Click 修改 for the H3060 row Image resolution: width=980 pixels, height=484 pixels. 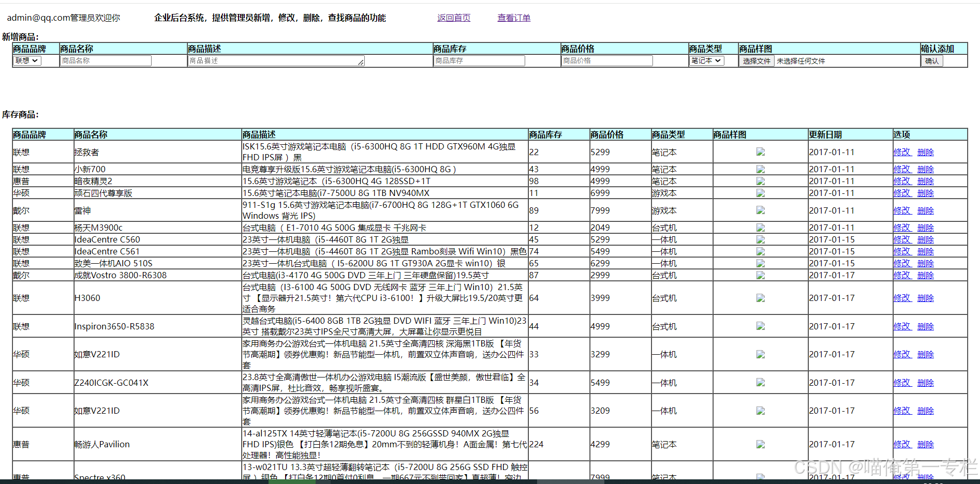(902, 298)
